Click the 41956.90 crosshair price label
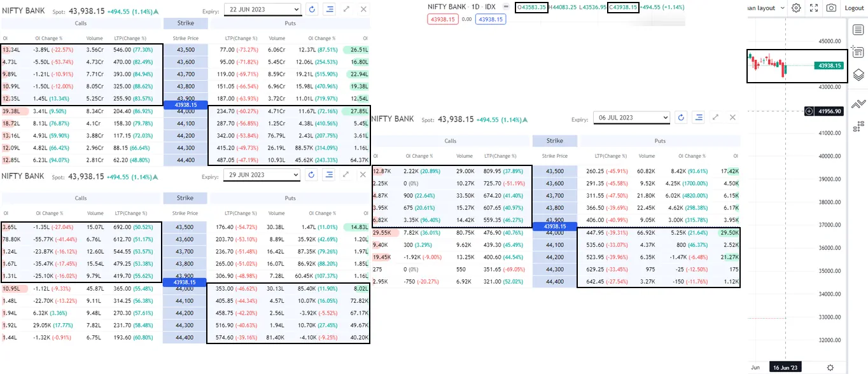Image resolution: width=868 pixels, height=374 pixels. click(830, 111)
